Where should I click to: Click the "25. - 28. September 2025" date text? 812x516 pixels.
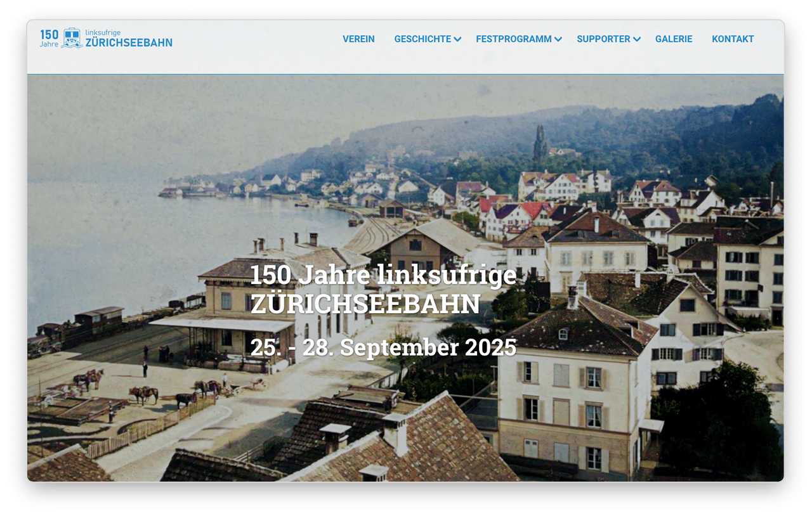click(x=383, y=347)
